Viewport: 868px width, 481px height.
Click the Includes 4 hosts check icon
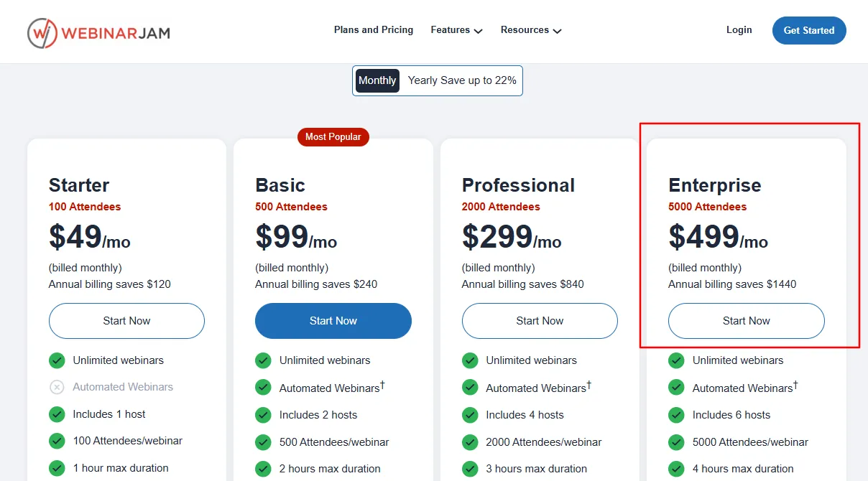tap(470, 415)
